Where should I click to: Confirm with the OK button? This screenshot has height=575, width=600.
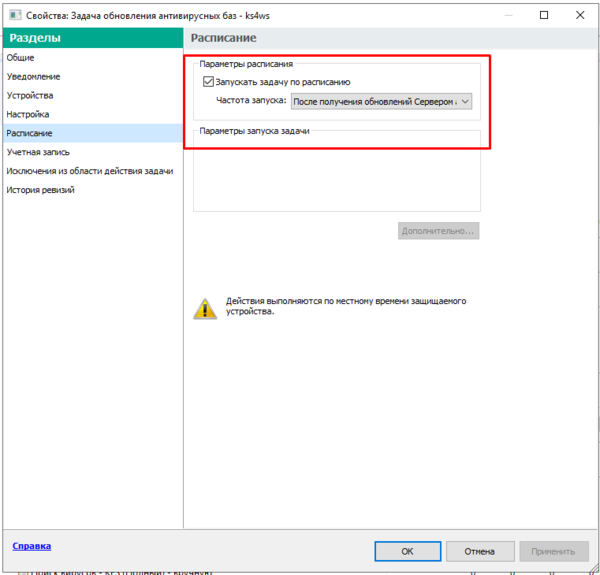pos(408,551)
